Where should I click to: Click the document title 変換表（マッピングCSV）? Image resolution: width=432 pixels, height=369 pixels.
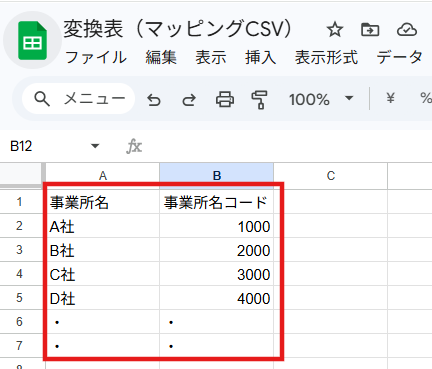178,29
